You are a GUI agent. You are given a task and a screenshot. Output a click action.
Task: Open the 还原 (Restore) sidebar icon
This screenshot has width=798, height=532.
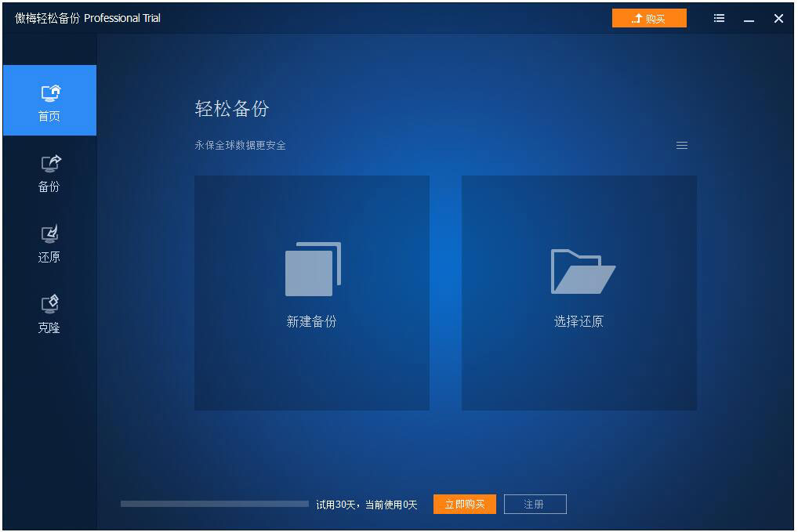(x=49, y=243)
